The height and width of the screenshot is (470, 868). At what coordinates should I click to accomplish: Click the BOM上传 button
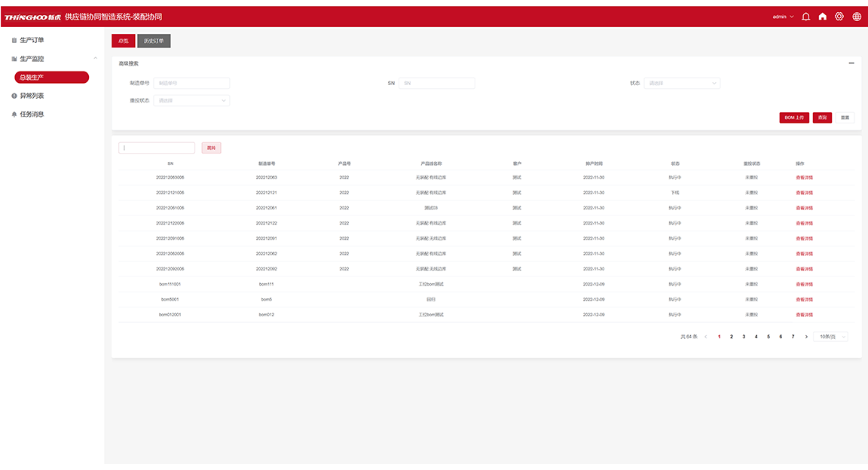click(794, 117)
